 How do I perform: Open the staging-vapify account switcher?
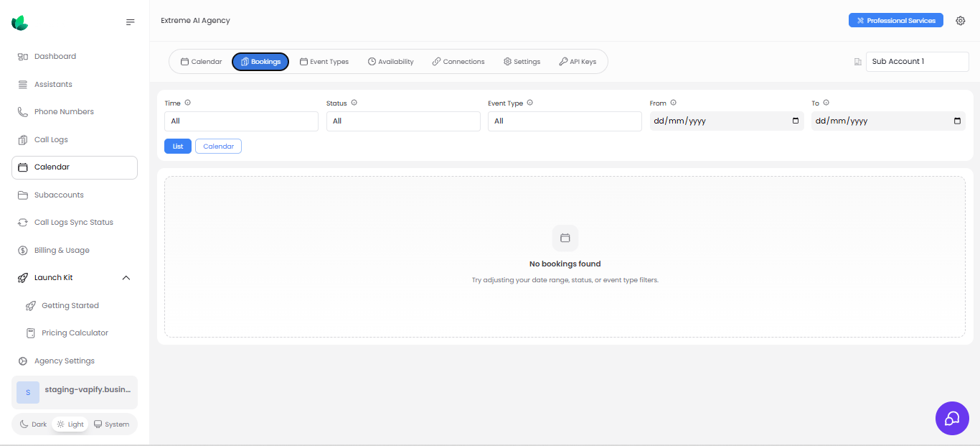(75, 392)
